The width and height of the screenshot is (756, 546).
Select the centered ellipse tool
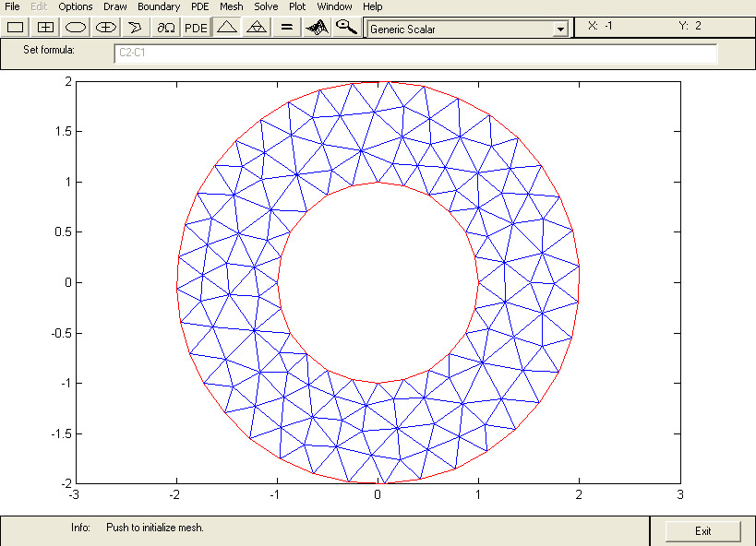click(x=105, y=28)
